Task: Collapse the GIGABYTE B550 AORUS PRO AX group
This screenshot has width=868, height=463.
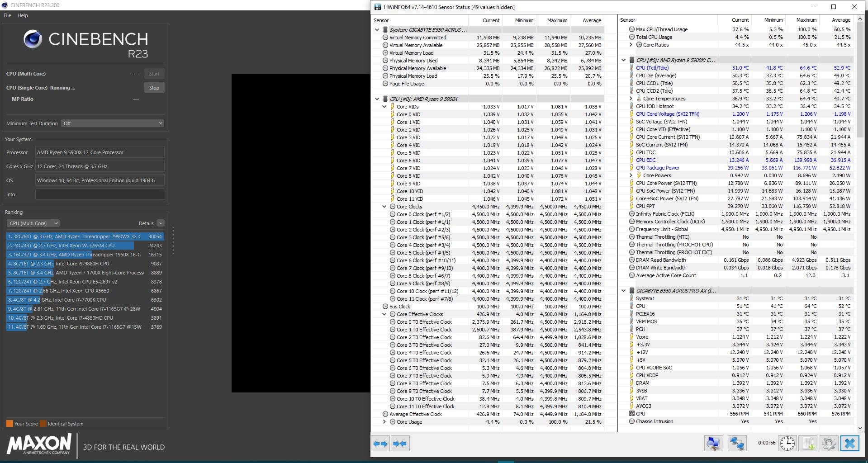Action: pyautogui.click(x=623, y=291)
